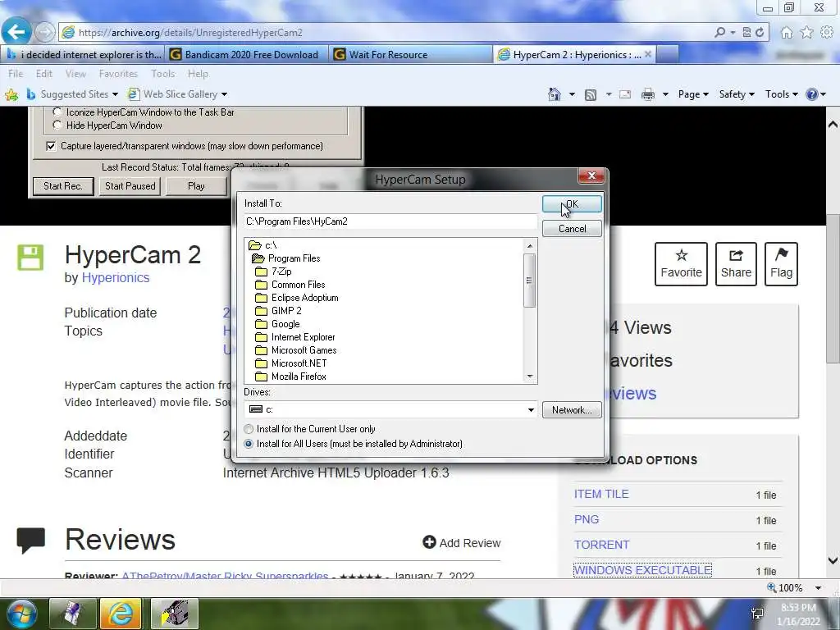Open the Tools command bar dropdown
Screen dimensions: 840x630
point(782,94)
